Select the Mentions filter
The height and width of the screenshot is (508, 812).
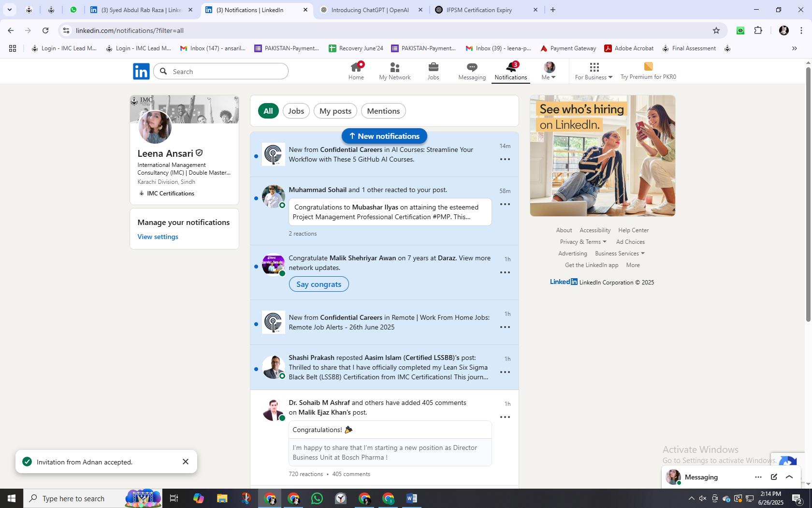point(383,111)
